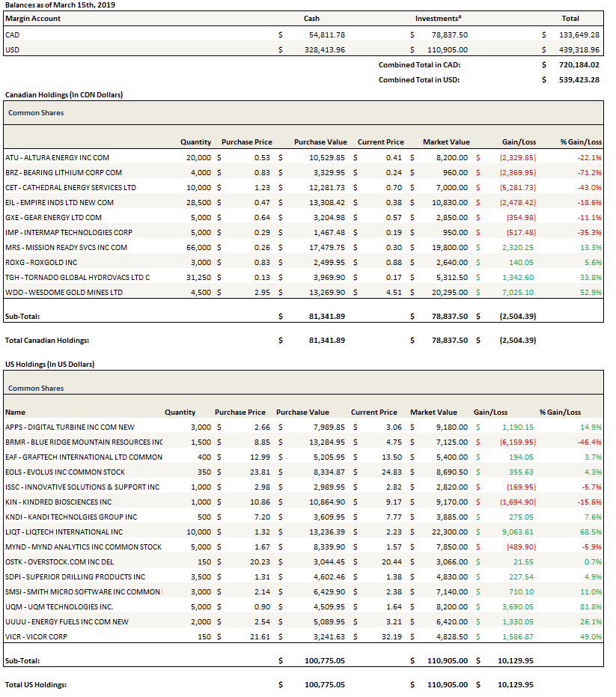Screen dimensions: 616x697
Task: Click the Total US Holdings label
Action: (x=37, y=684)
